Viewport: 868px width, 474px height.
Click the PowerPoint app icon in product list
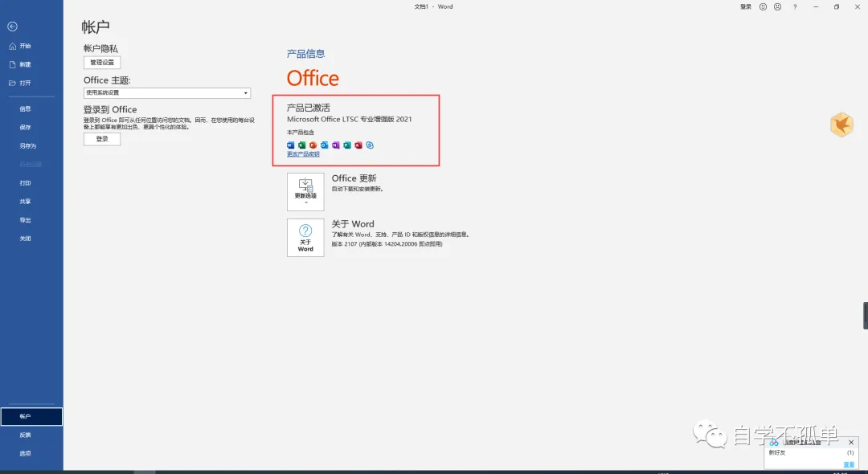tap(313, 145)
